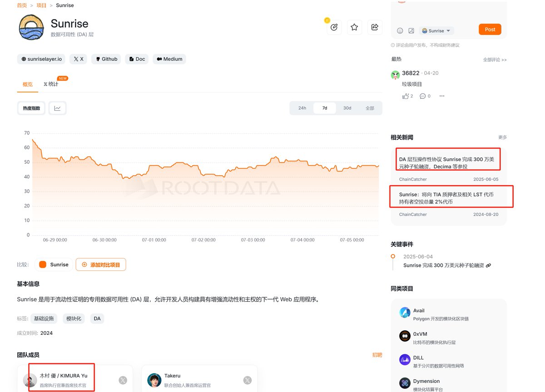
Task: Open 全部评论 to view all comments
Action: pyautogui.click(x=495, y=60)
